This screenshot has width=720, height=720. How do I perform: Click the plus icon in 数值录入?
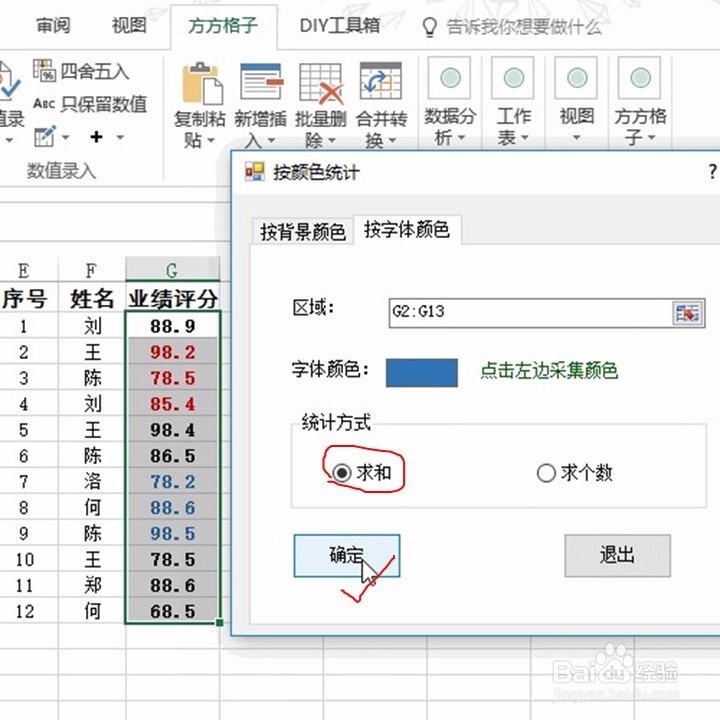(96, 136)
